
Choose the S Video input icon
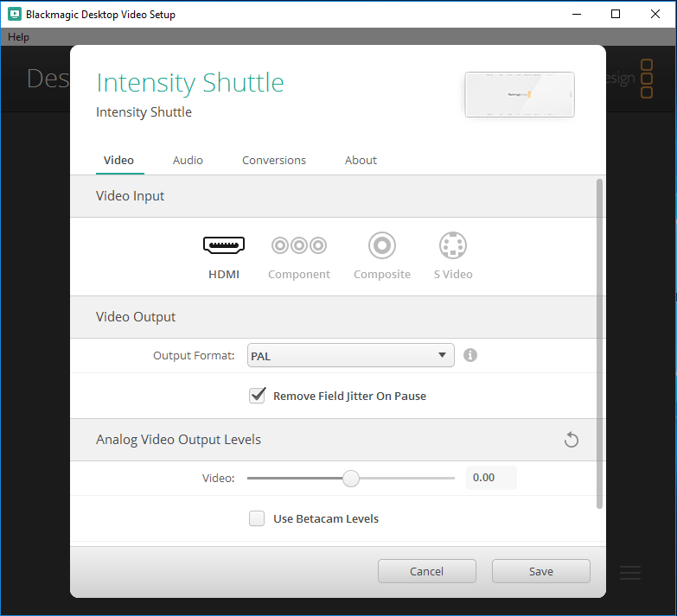coord(453,245)
